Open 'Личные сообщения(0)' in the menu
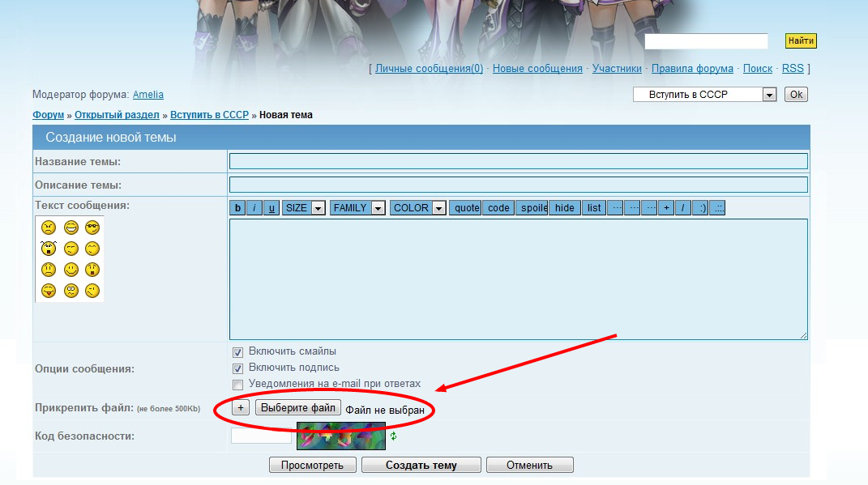Image resolution: width=868 pixels, height=485 pixels. [429, 69]
